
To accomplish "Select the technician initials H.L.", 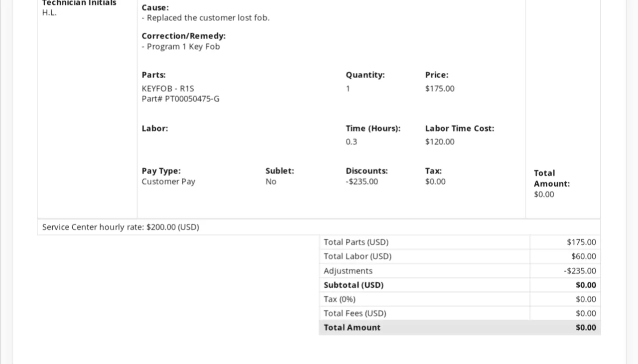I will click(x=49, y=12).
